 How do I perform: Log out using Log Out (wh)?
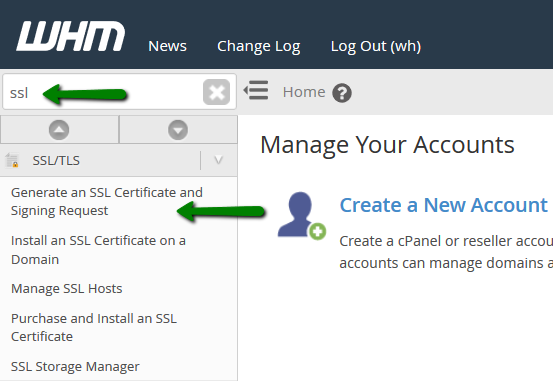coord(376,46)
